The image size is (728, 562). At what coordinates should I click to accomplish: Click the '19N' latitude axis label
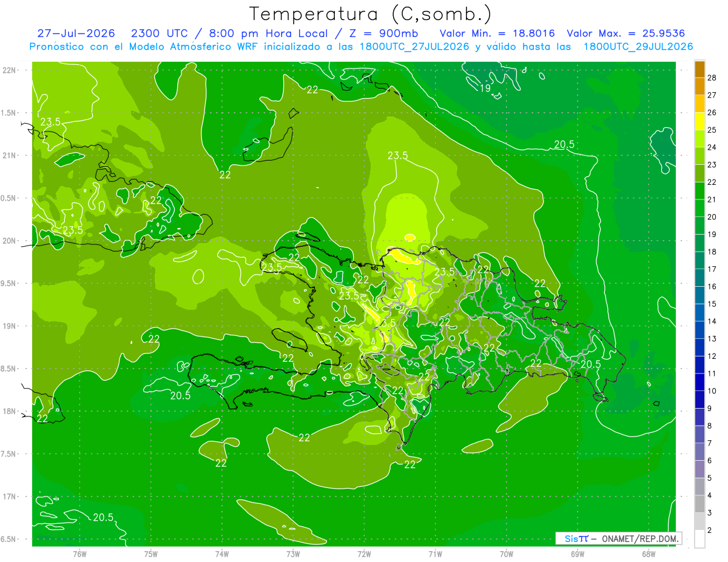pyautogui.click(x=10, y=326)
